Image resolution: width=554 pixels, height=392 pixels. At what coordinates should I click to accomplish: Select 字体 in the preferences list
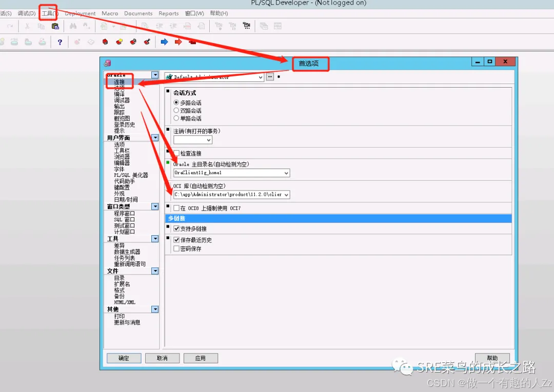[x=119, y=169]
